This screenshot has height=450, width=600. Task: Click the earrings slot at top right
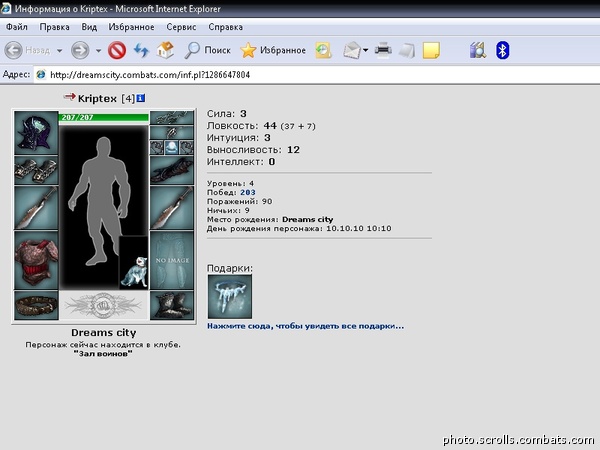coord(172,118)
